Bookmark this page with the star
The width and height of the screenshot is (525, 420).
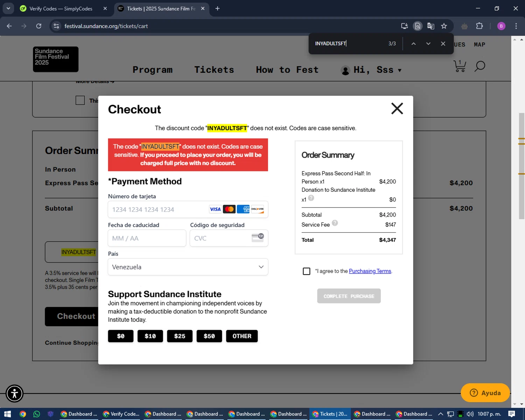pyautogui.click(x=444, y=26)
